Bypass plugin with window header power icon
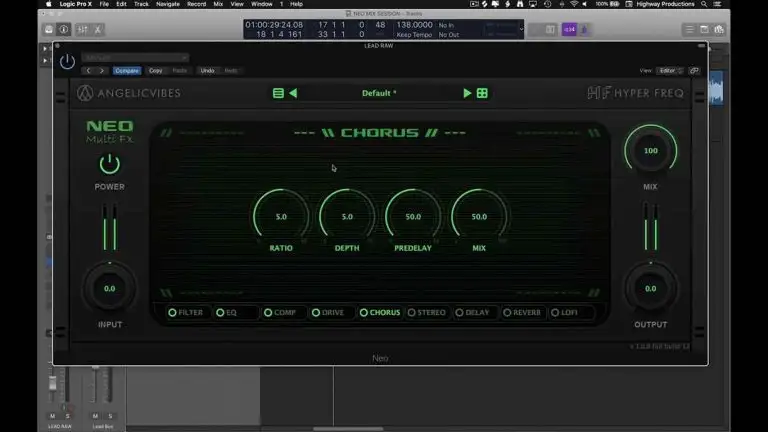This screenshot has height=432, width=768. coord(67,62)
